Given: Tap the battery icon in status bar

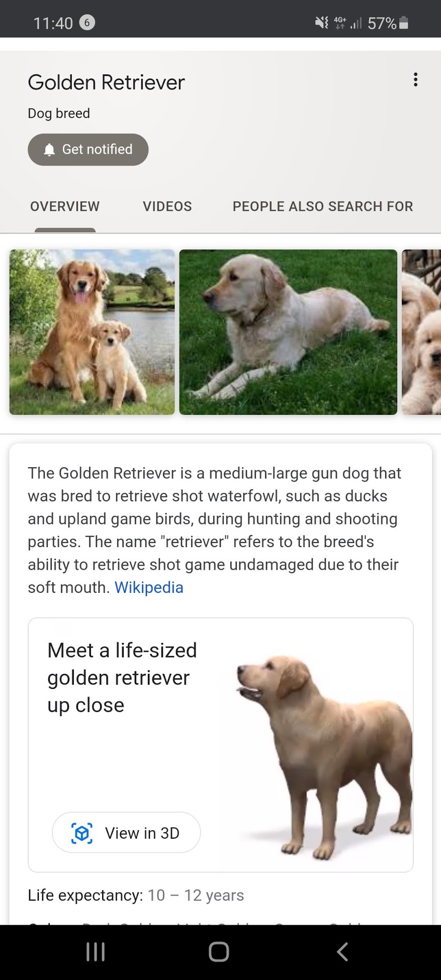Looking at the screenshot, I should 403,23.
